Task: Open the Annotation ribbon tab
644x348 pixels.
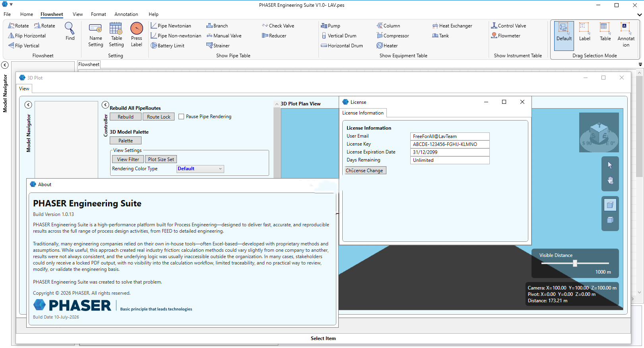Action: [126, 14]
